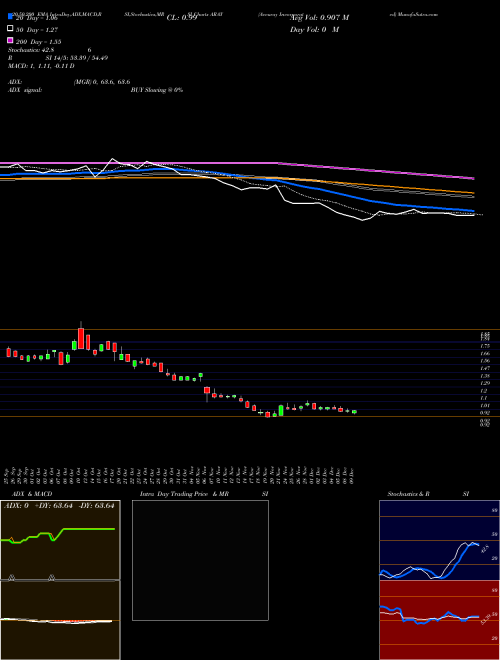Click 'Intra Day Trading Price & MR' panel title

point(184,494)
